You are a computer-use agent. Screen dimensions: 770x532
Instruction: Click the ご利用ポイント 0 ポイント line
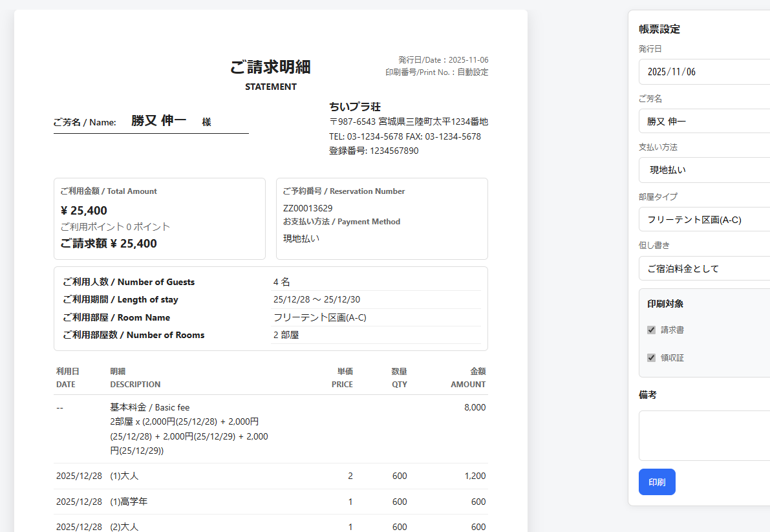[x=115, y=227]
